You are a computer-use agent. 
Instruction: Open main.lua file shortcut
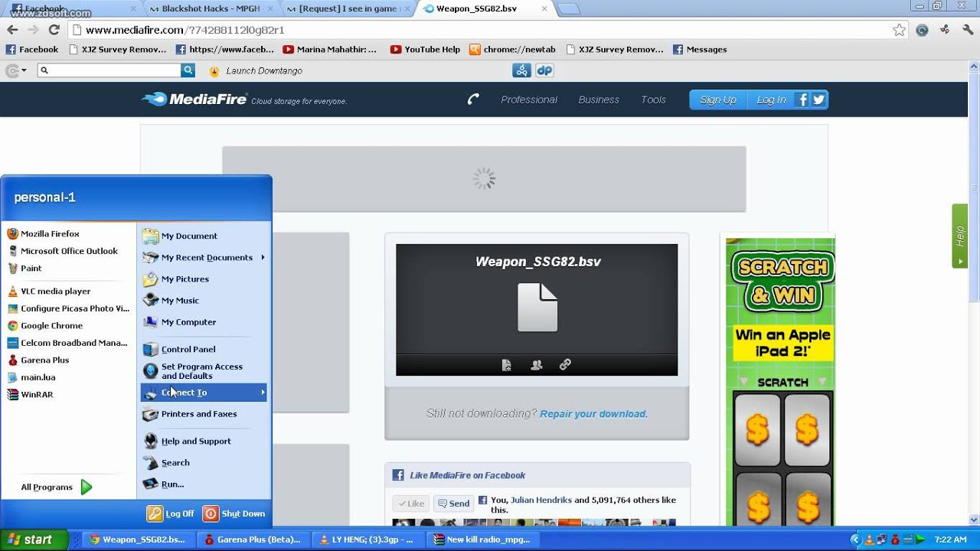pos(31,377)
